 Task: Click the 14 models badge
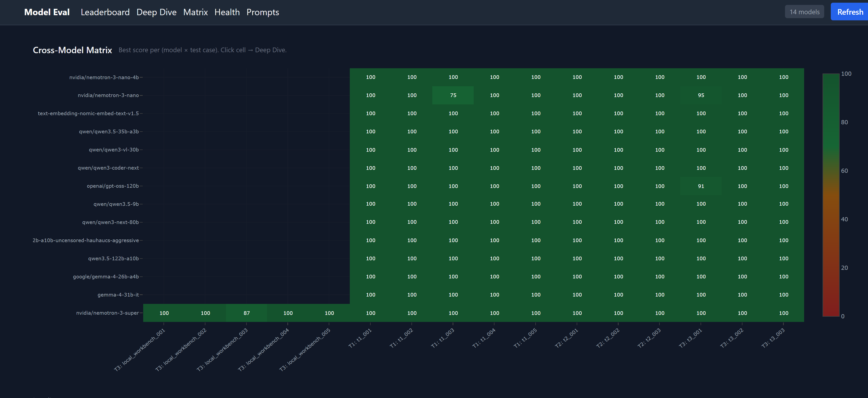[x=804, y=12]
